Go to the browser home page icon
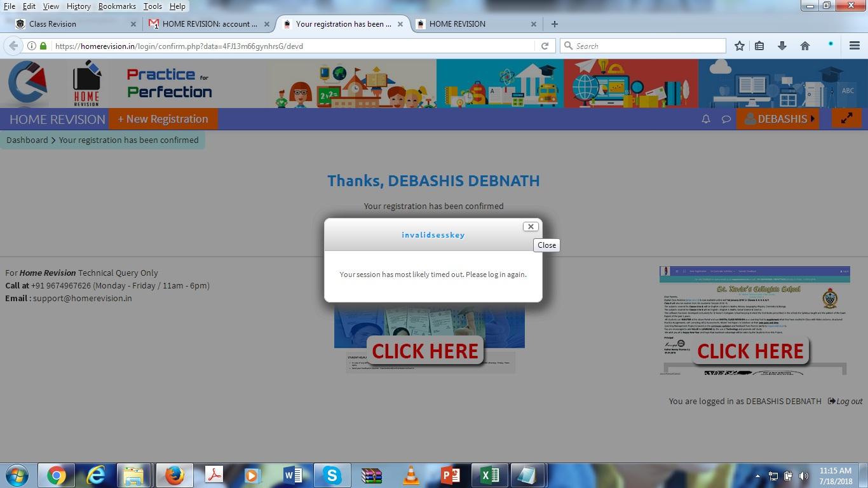This screenshot has height=488, width=868. [x=805, y=46]
